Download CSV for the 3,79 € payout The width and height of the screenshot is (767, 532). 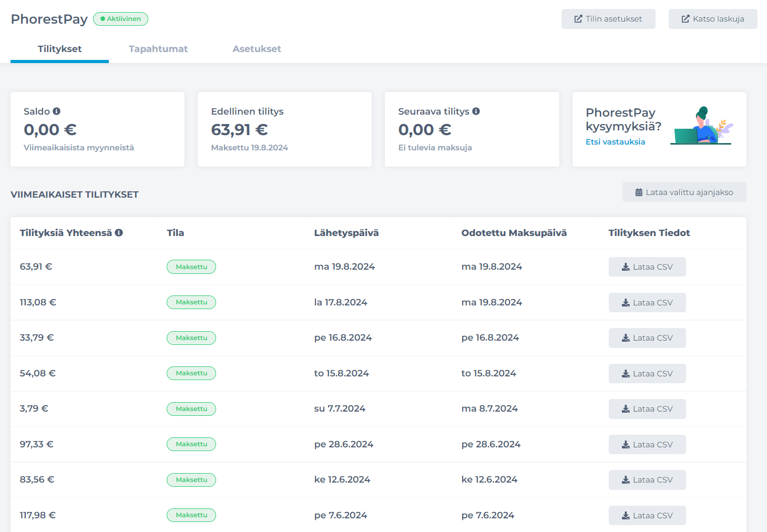(647, 409)
